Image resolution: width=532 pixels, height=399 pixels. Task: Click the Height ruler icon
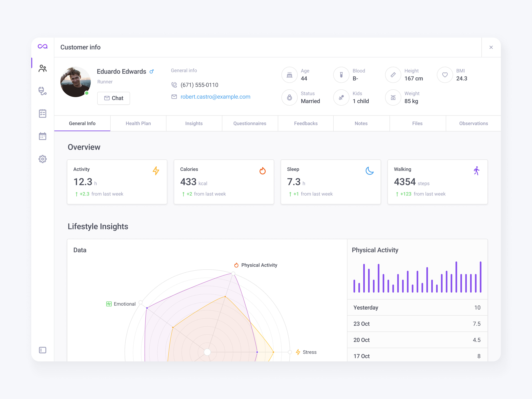coord(393,75)
